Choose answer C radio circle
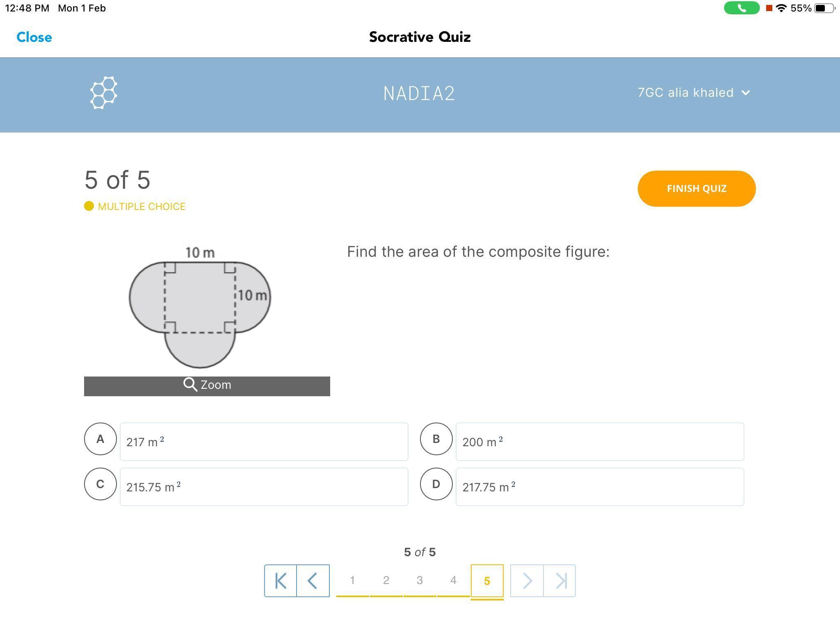This screenshot has height=630, width=840. 100,484
